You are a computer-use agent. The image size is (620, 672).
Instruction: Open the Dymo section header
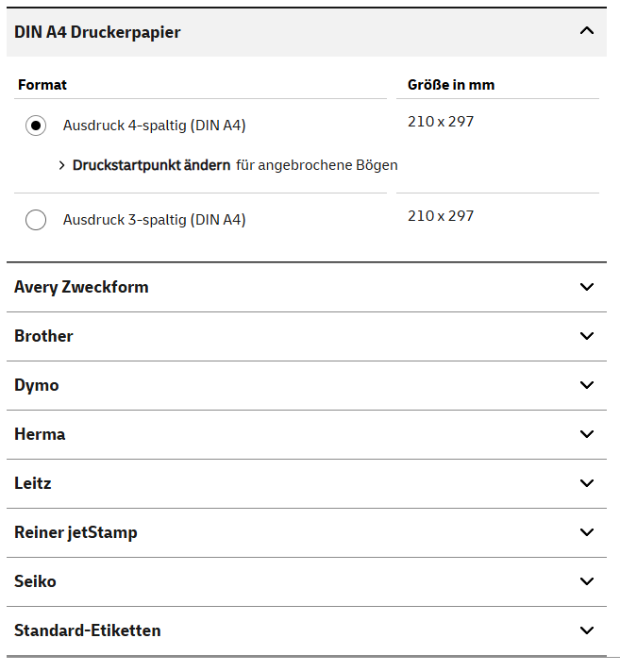point(307,385)
